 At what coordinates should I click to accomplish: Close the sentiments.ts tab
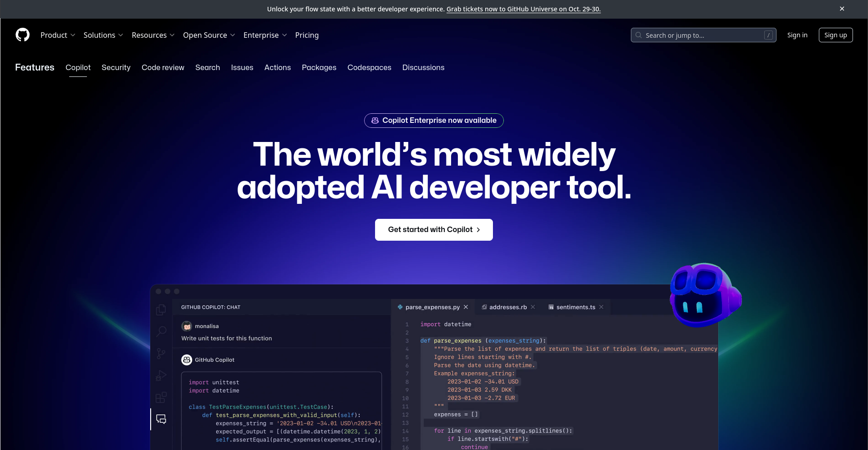(x=601, y=307)
